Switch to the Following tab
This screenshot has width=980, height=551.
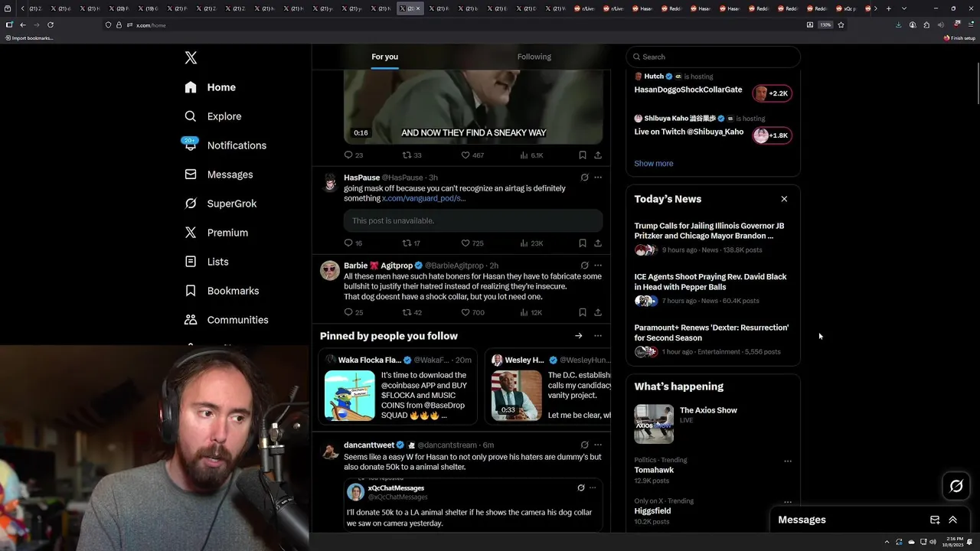point(534,57)
